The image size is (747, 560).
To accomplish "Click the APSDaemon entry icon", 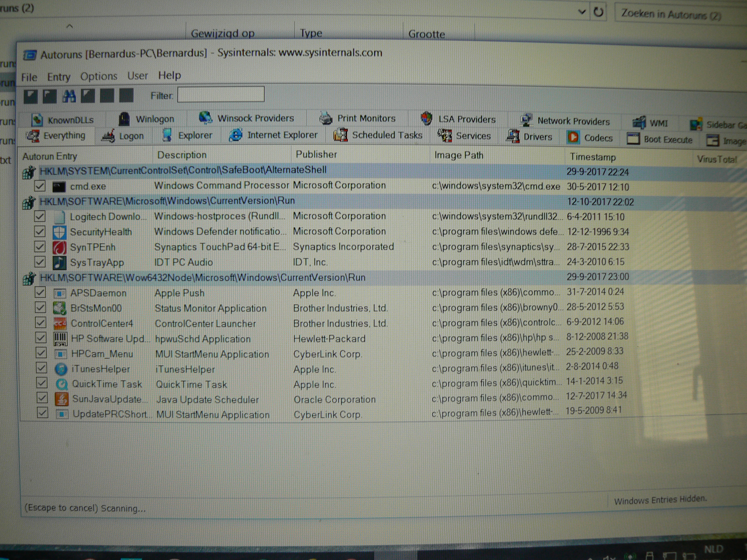I will [60, 293].
